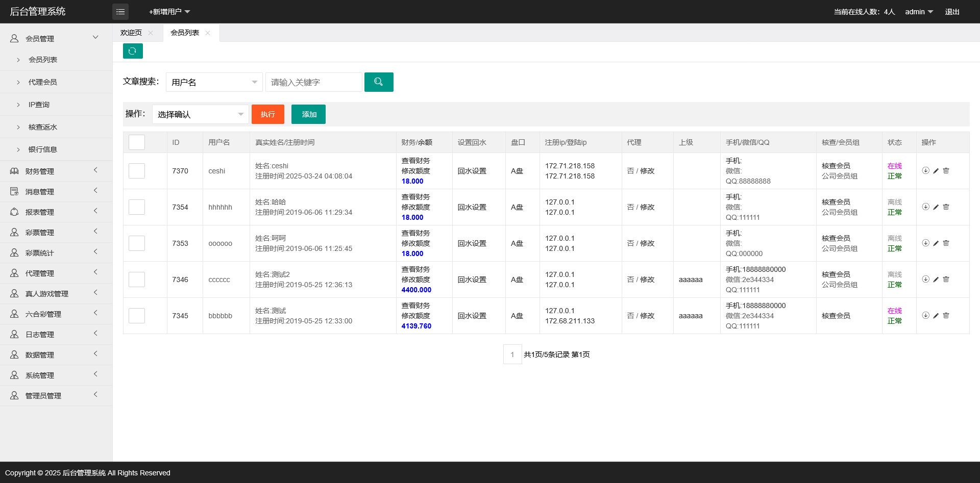Click the trash delete icon for user hhhhhh
Viewport: 980px width, 483px height.
coord(946,207)
